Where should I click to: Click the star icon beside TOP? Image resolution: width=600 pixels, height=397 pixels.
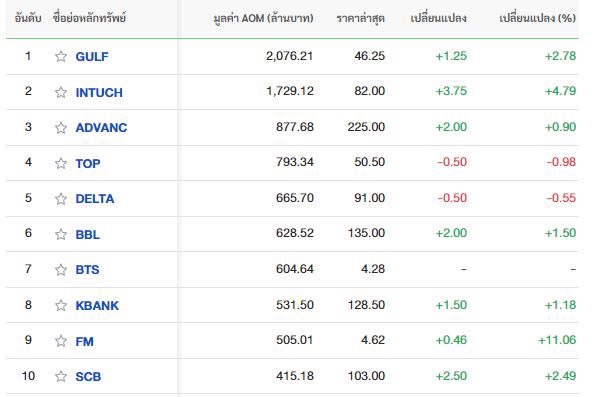(x=60, y=163)
